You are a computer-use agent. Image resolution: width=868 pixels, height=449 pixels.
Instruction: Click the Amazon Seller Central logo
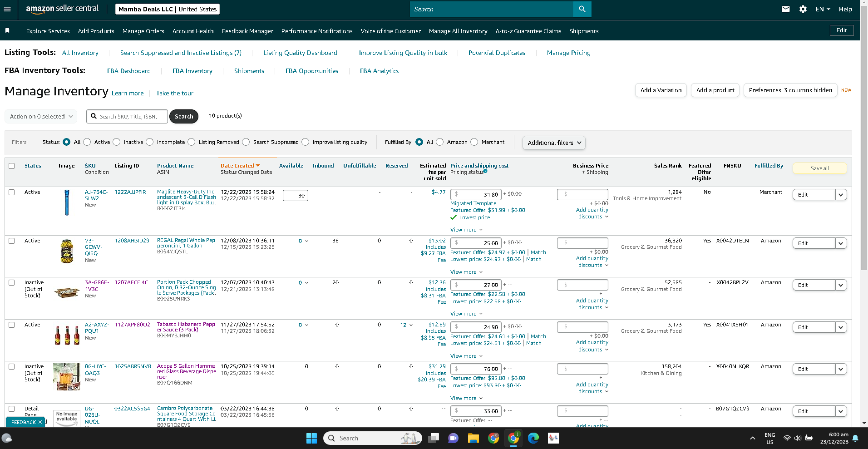[62, 9]
